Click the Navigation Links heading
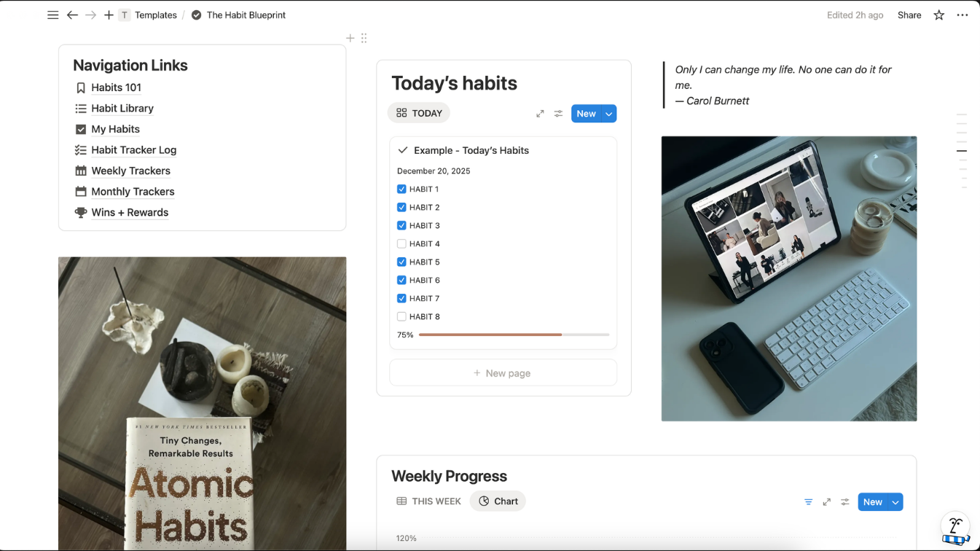Screen dimensions: 980x551 point(130,66)
